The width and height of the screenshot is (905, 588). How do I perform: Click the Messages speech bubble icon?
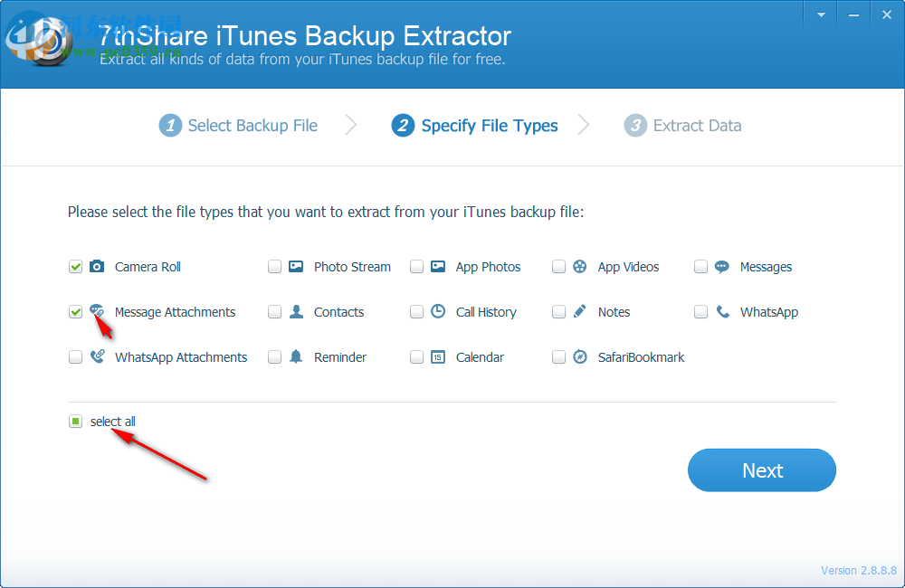[721, 267]
